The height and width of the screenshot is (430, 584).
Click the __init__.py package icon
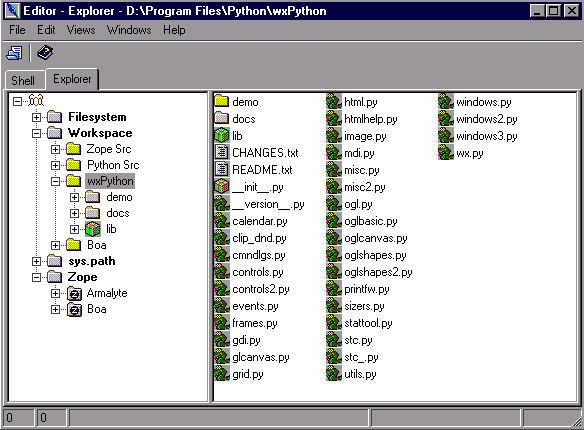222,187
